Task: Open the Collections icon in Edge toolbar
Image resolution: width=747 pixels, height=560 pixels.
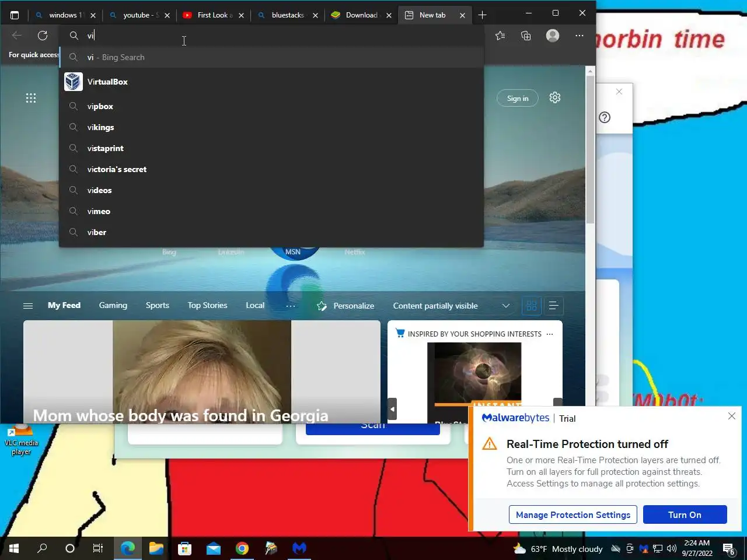Action: coord(526,36)
